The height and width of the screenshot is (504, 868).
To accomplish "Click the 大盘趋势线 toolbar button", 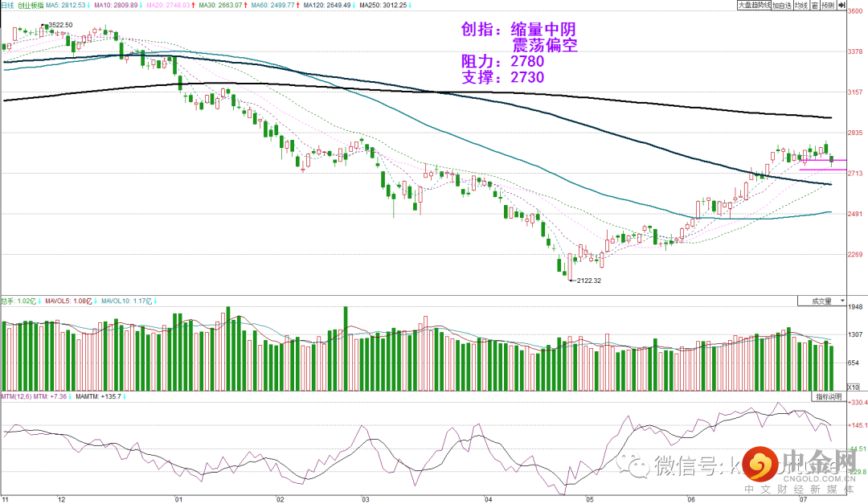I will click(x=755, y=5).
